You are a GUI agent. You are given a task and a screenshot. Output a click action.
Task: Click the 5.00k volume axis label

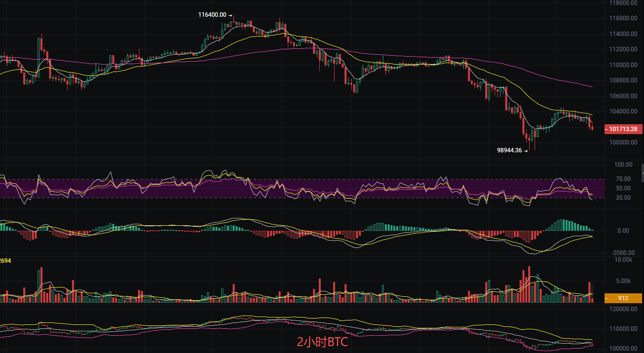[x=625, y=281]
